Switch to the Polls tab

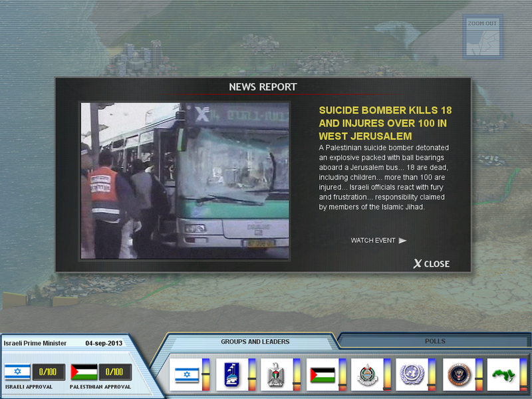click(435, 341)
